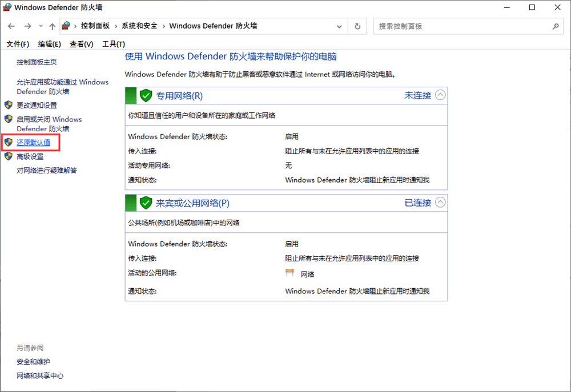Click the back navigation arrow
The image size is (571, 392).
coord(11,26)
